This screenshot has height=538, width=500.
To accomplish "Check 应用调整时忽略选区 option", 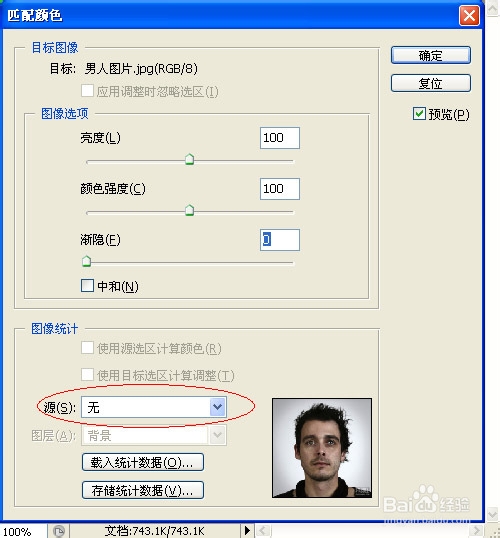I will pos(87,91).
